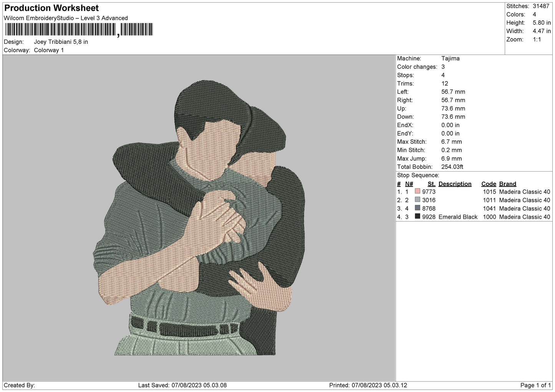
Task: Click code '1000' in stop sequence
Action: (489, 217)
